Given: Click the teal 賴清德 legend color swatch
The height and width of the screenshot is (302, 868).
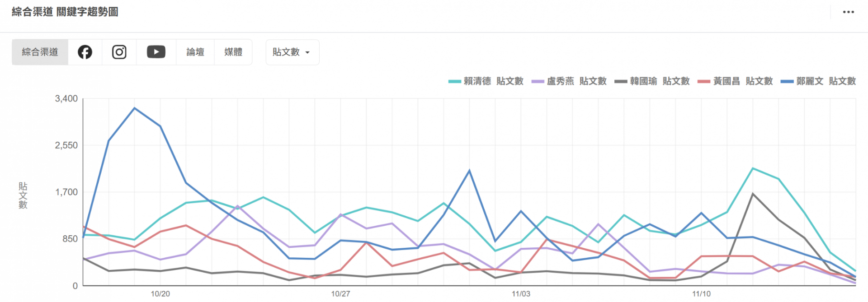Looking at the screenshot, I should tap(454, 82).
